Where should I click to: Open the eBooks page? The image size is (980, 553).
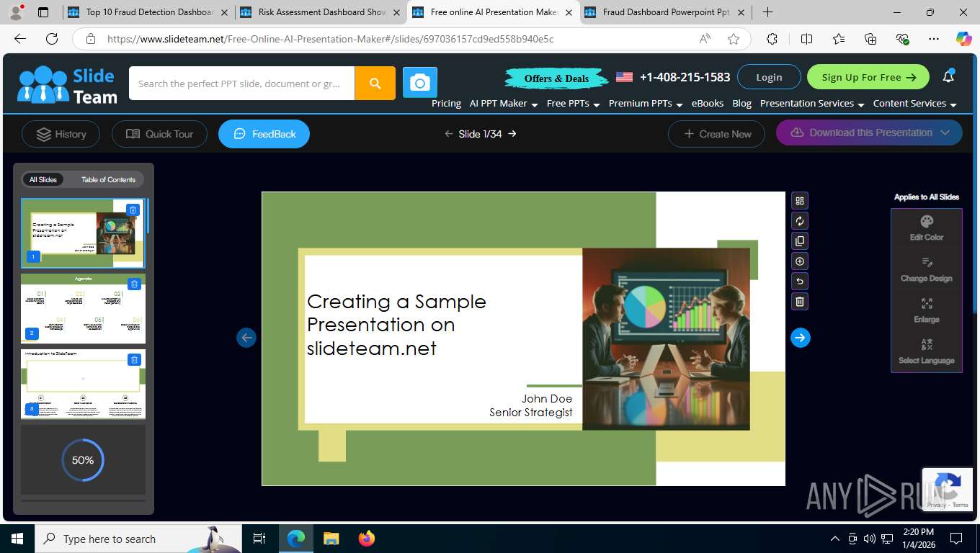[x=708, y=104]
